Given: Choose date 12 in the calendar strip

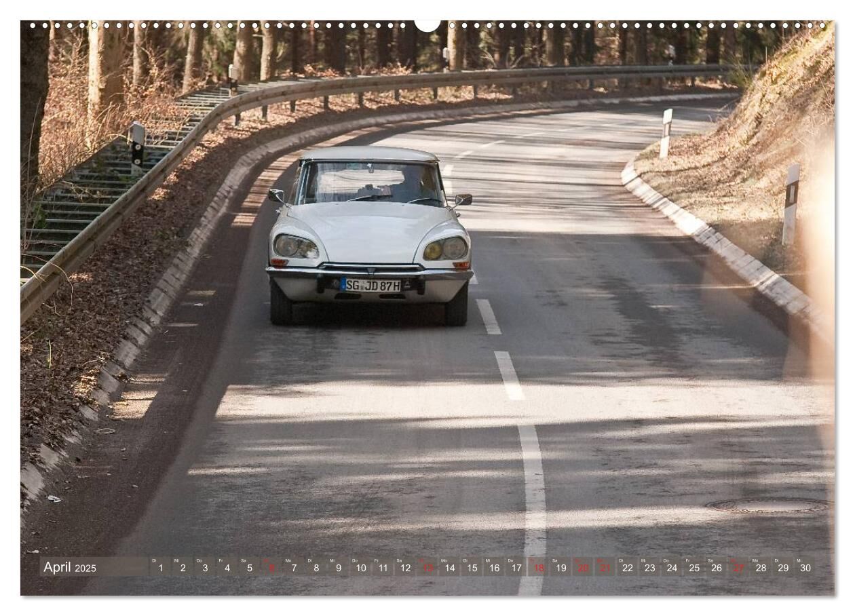Looking at the screenshot, I should pos(404,567).
